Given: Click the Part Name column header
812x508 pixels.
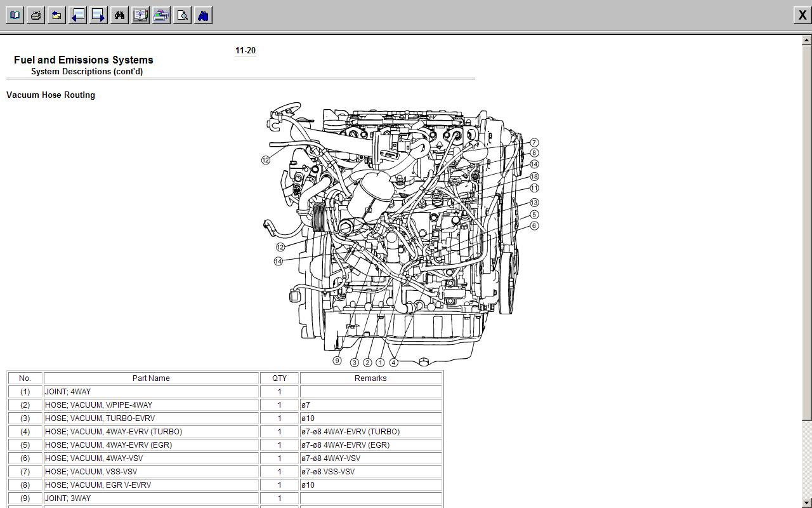Looking at the screenshot, I should pos(151,378).
